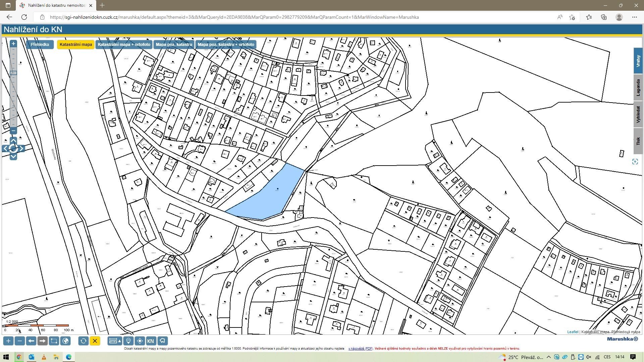Image resolution: width=644 pixels, height=362 pixels.
Task: Open browser Favorites list icon
Action: tap(589, 17)
